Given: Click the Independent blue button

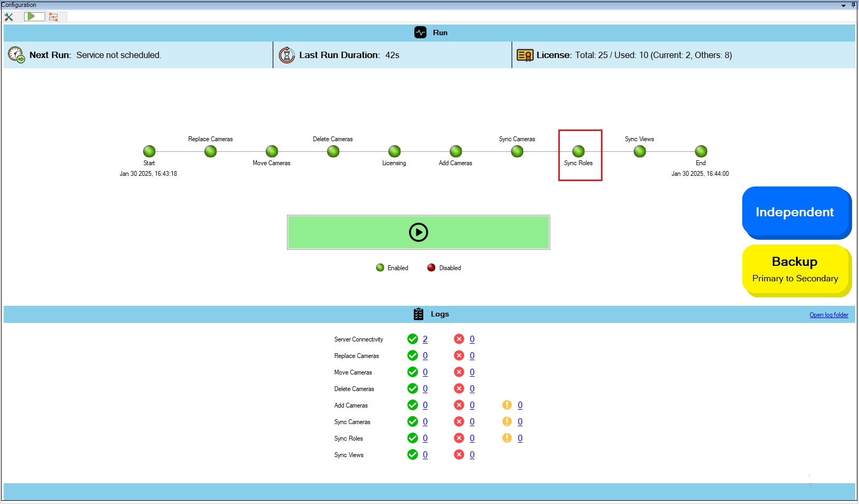Looking at the screenshot, I should tap(794, 212).
